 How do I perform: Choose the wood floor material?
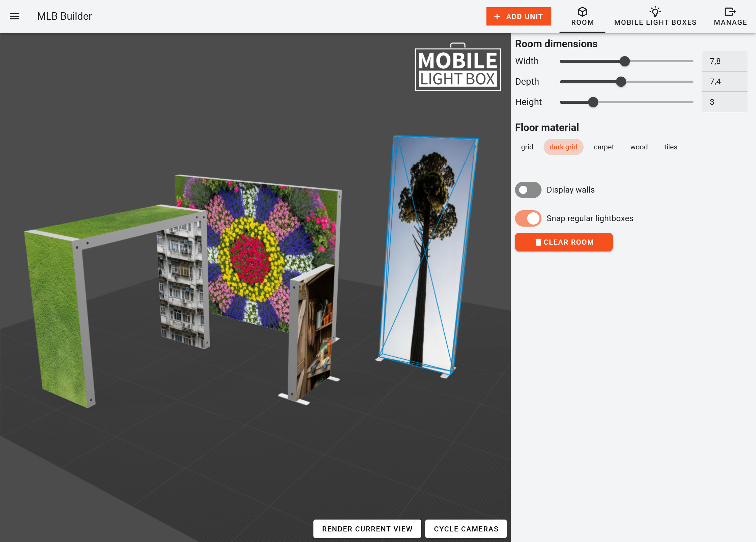(x=639, y=147)
